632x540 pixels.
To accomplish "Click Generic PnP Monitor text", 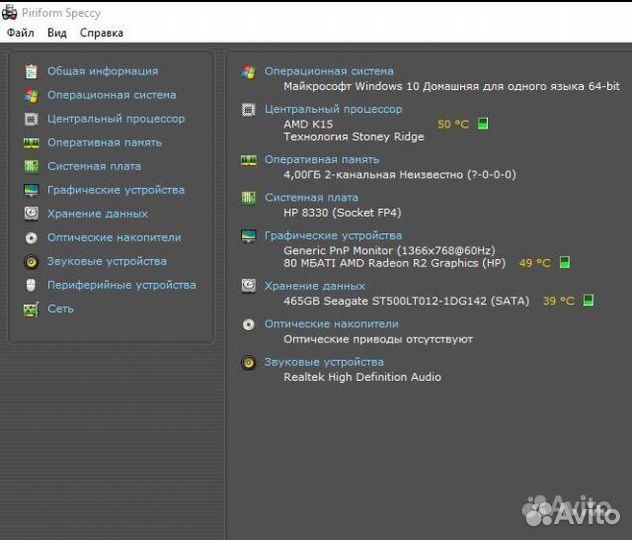I will pyautogui.click(x=389, y=250).
